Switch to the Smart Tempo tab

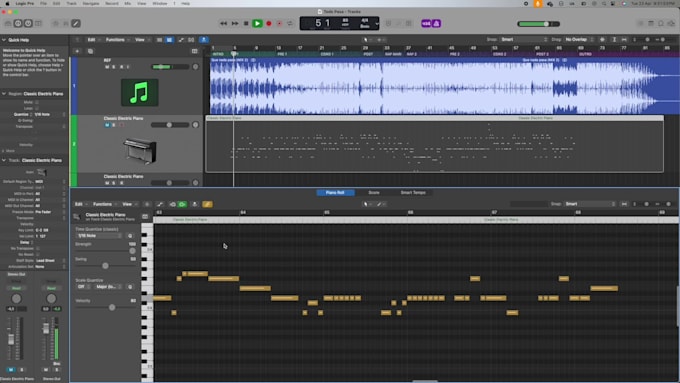[413, 193]
